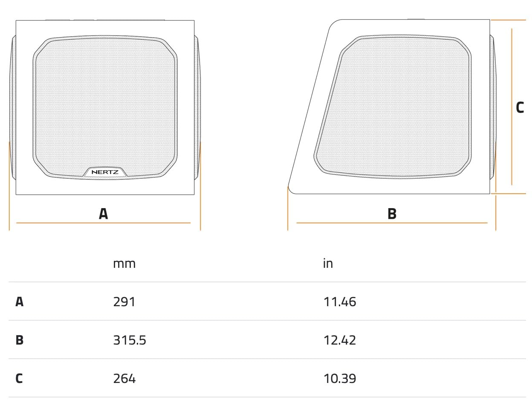Click the HERTZ logo badge on the grille
532x406 pixels.
click(x=105, y=172)
